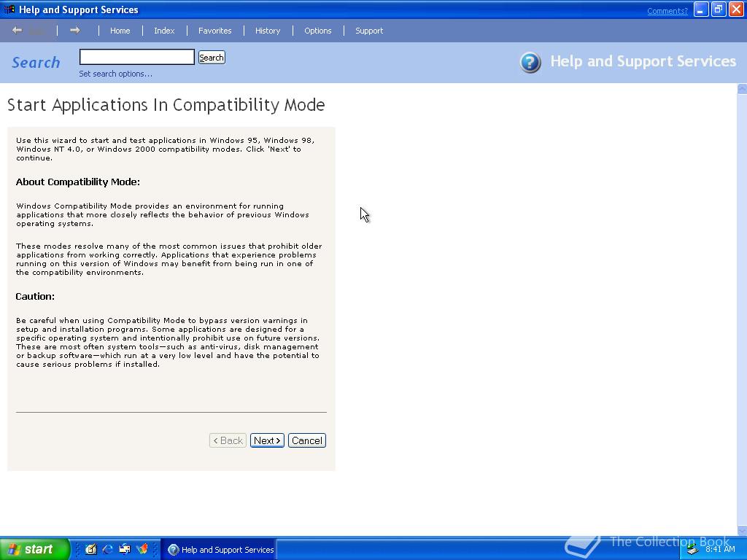
Task: Open the Start menu
Action: click(34, 549)
